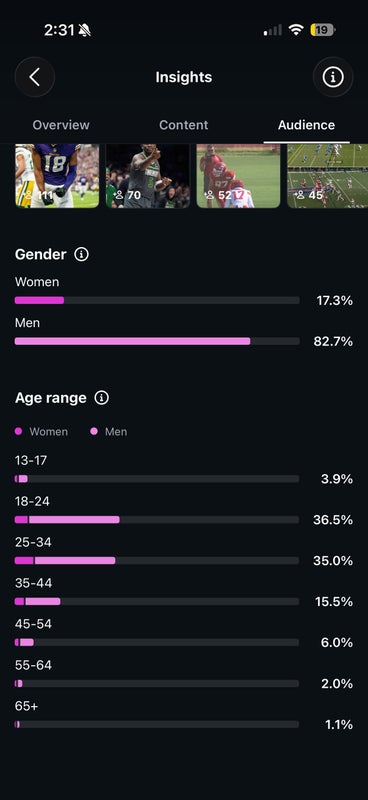Screen dimensions: 368x800
Task: Tap the back arrow button
Action: 35,77
